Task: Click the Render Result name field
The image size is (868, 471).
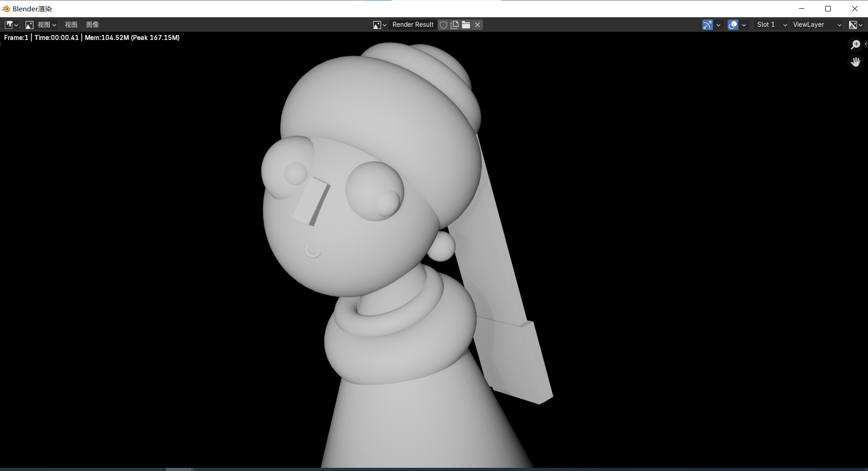Action: (x=412, y=25)
